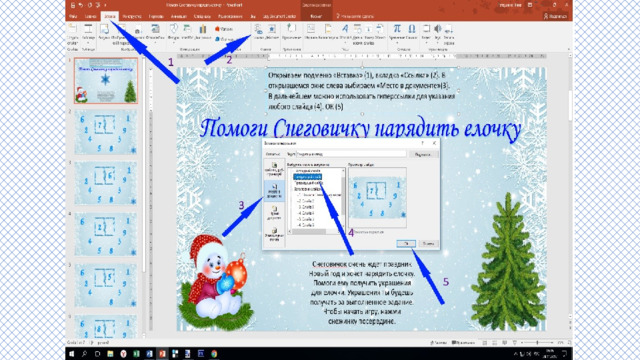Viewport: 640px width, 360px height.
Task: Adjust the zoom slider in status bar
Action: click(537, 343)
